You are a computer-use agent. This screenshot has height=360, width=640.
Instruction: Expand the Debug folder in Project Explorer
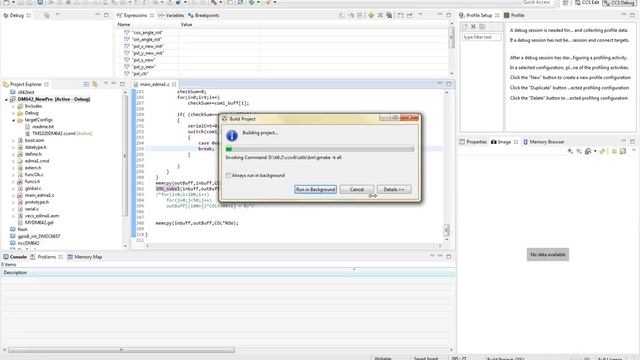pos(13,113)
